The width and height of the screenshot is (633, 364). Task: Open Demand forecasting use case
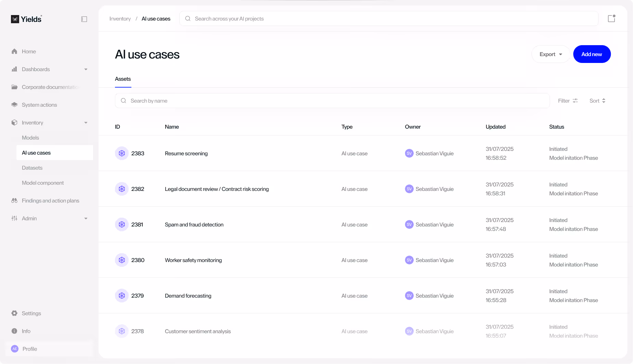(188, 296)
